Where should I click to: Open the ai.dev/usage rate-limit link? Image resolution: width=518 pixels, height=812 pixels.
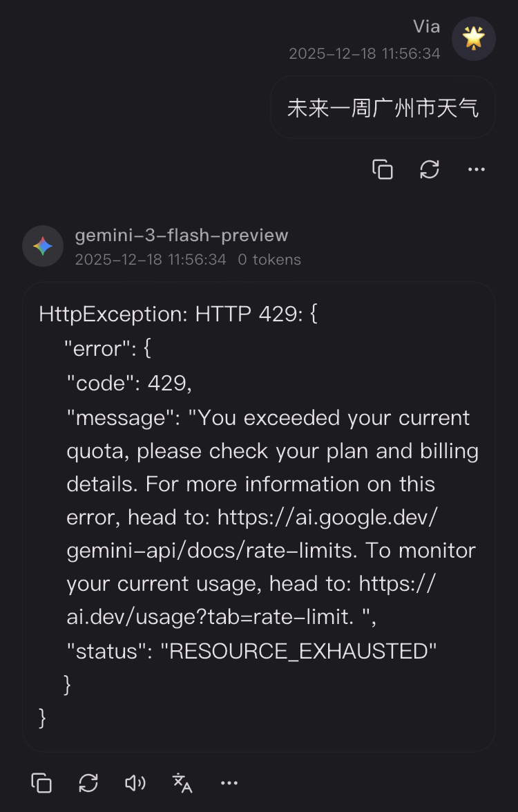click(251, 601)
